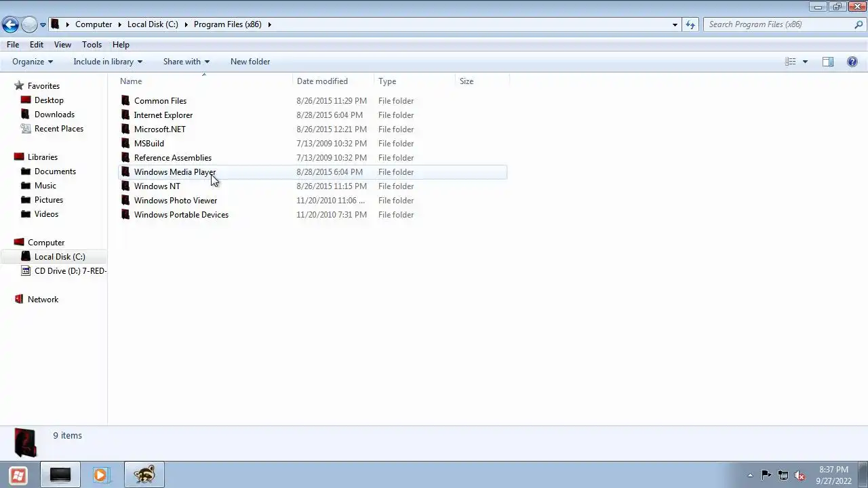The width and height of the screenshot is (868, 488).
Task: Click the muted volume tray icon
Action: [800, 475]
